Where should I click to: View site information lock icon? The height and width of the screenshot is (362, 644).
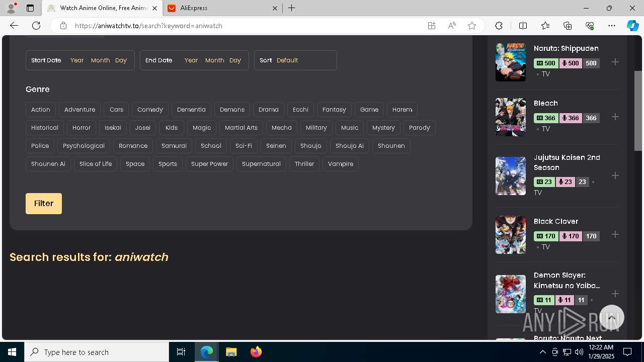pyautogui.click(x=63, y=26)
